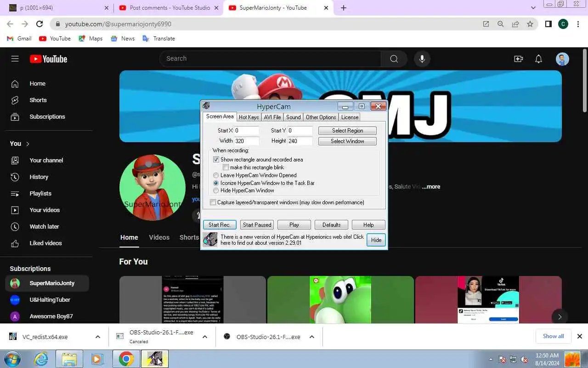Start voice search with microphone icon
The width and height of the screenshot is (588, 368).
click(422, 58)
